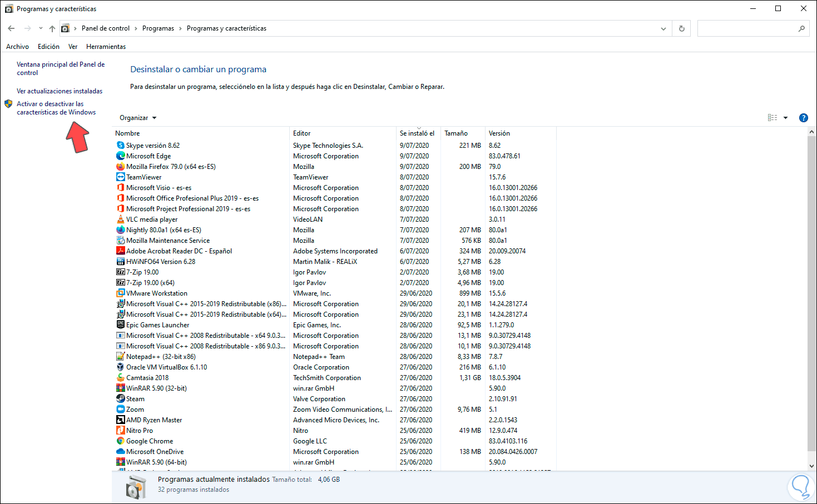Click the Microsoft OneDrive cloud icon
817x504 pixels.
tap(121, 452)
